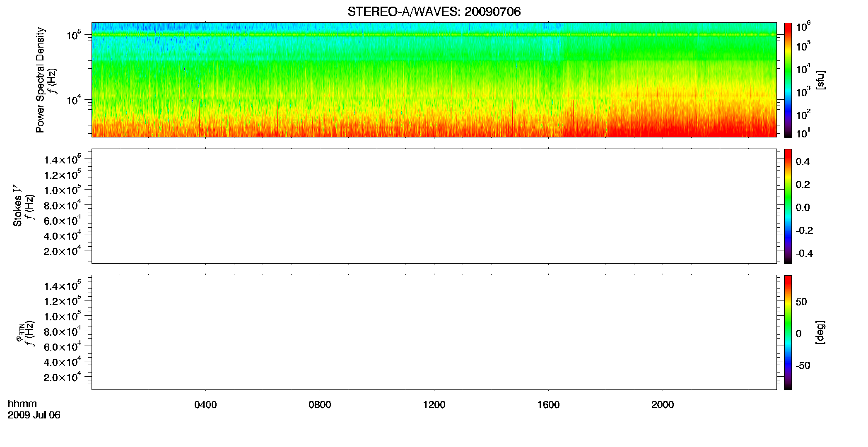Select the [deg] colorbar unit label

(x=820, y=332)
